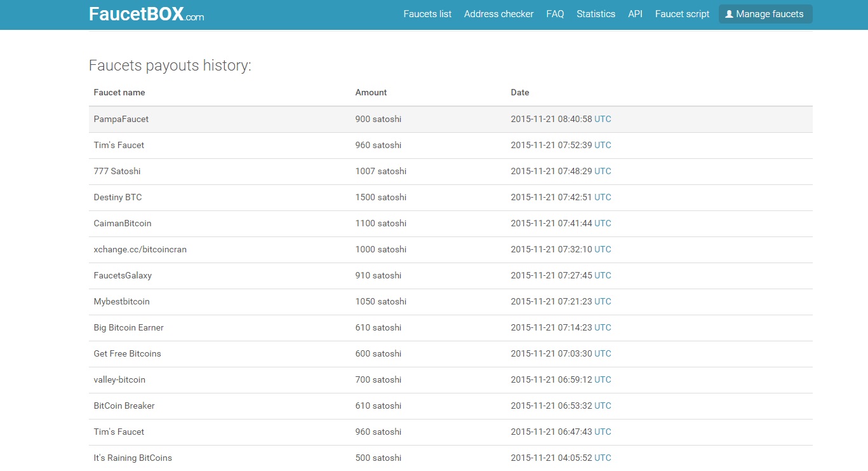This screenshot has height=471, width=868.
Task: Click the Faucets payouts history heading
Action: 170,65
